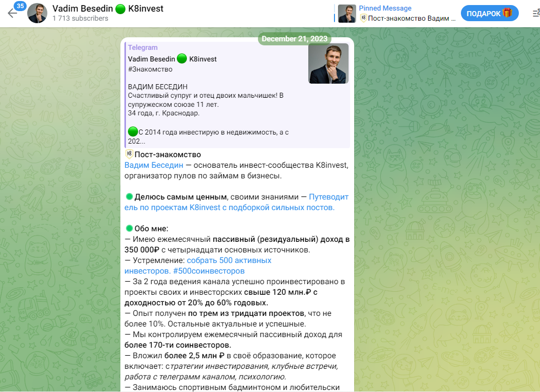540x392 pixels.
Task: Open the Путеводитель по проектам K8invest link
Action: coord(237,202)
